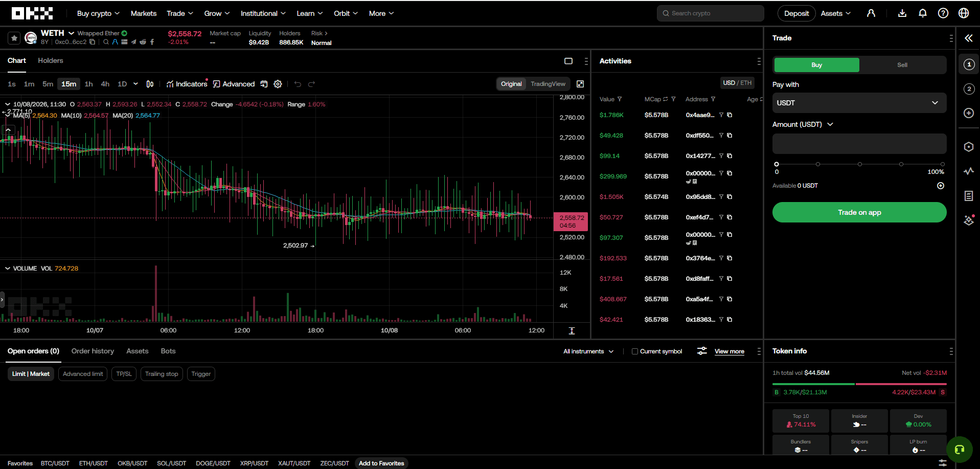Expand the Buy crypto menu
Image resolution: width=980 pixels, height=469 pixels.
click(x=98, y=13)
